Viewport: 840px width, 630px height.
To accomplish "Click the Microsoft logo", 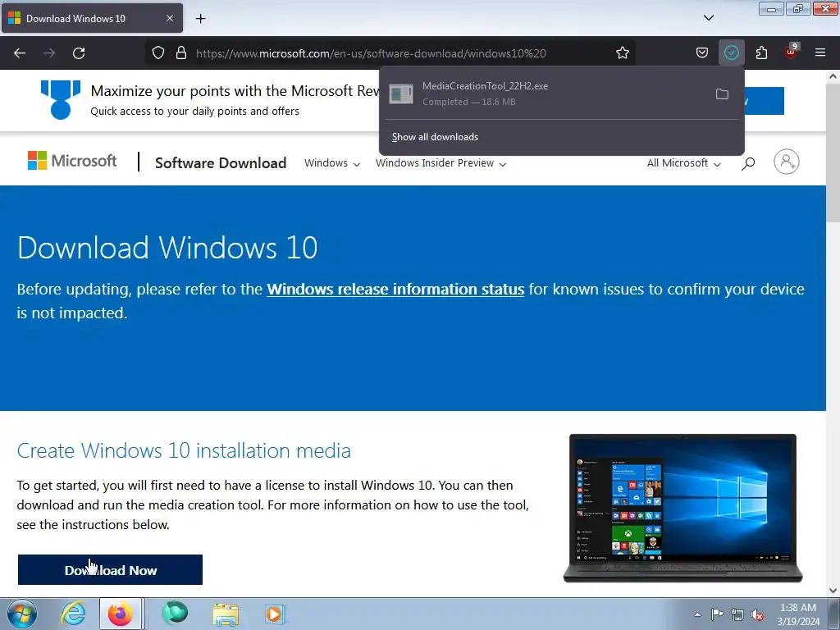I will (72, 161).
